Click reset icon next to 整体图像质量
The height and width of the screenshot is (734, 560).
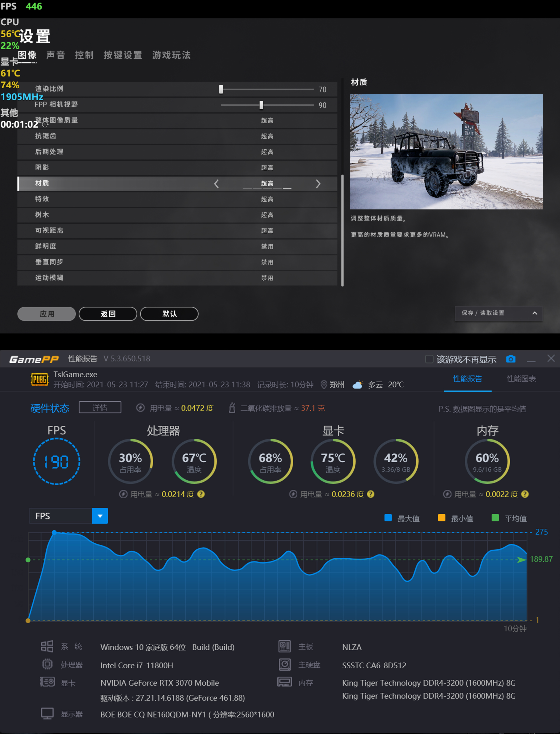pyautogui.click(x=45, y=124)
